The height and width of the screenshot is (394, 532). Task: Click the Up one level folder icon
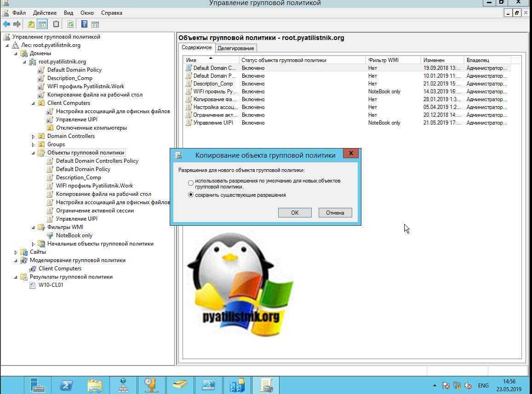coord(31,24)
